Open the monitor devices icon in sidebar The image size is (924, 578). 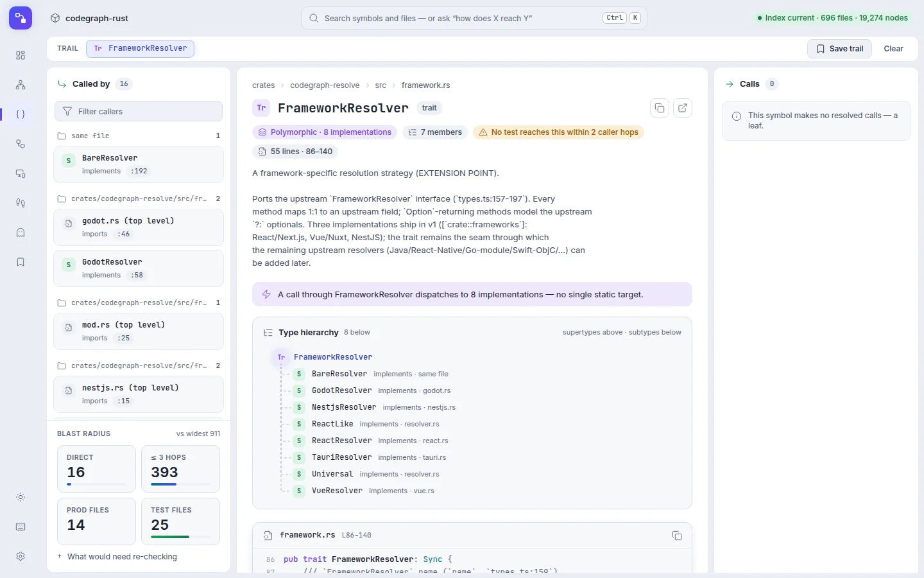click(21, 173)
